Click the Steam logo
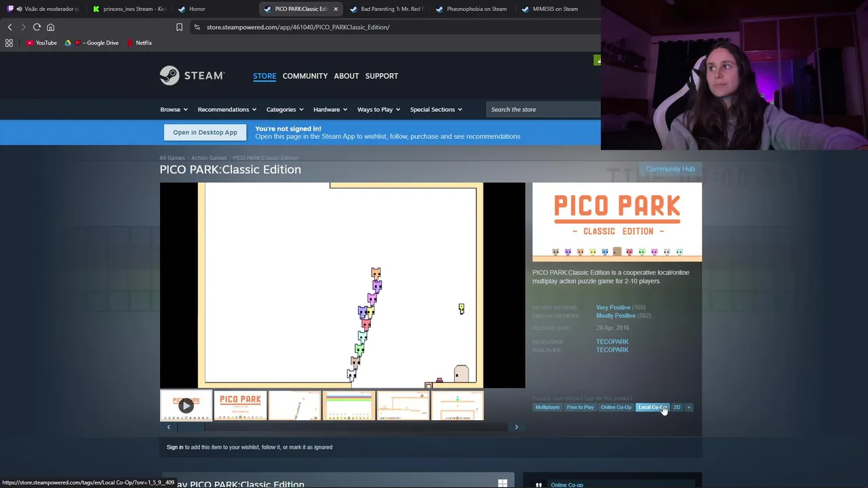The image size is (868, 488). 192,75
